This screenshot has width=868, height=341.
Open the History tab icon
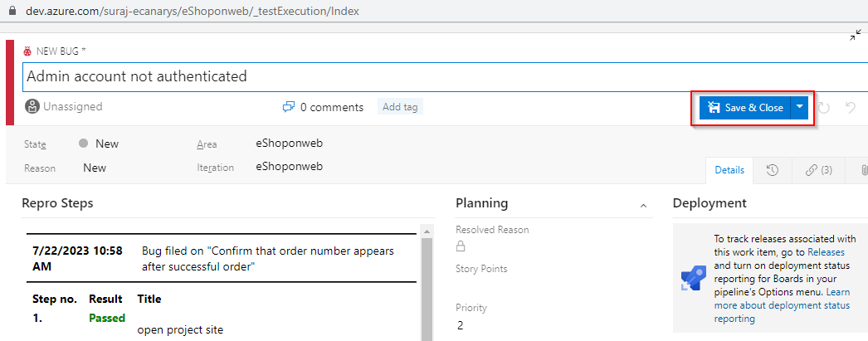tap(773, 171)
